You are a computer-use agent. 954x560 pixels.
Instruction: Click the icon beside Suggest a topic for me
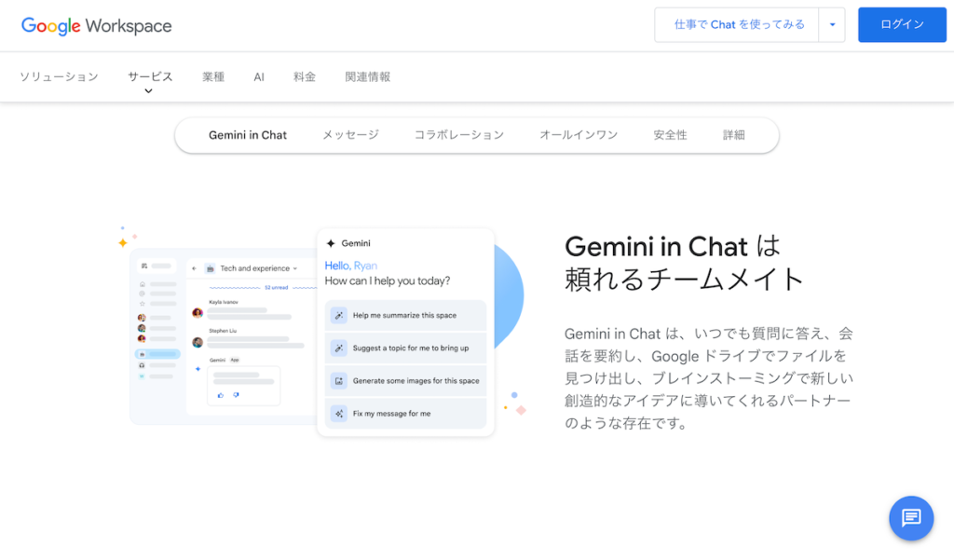coord(339,348)
